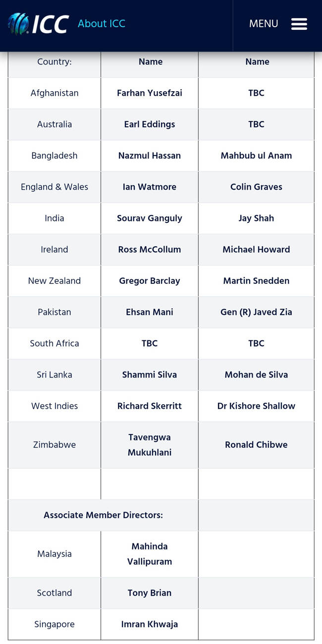The width and height of the screenshot is (322, 644).
Task: Click Shammi Silva name cell
Action: [x=150, y=375]
